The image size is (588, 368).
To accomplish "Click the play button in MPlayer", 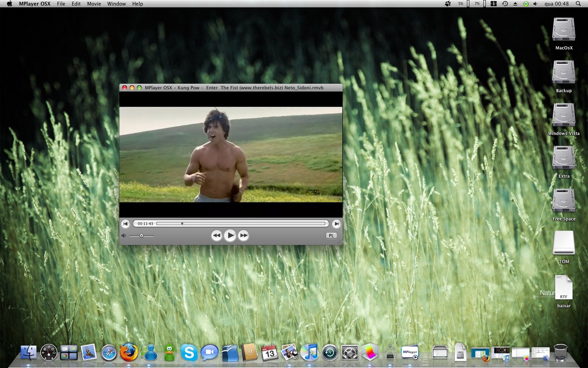I will (x=230, y=235).
